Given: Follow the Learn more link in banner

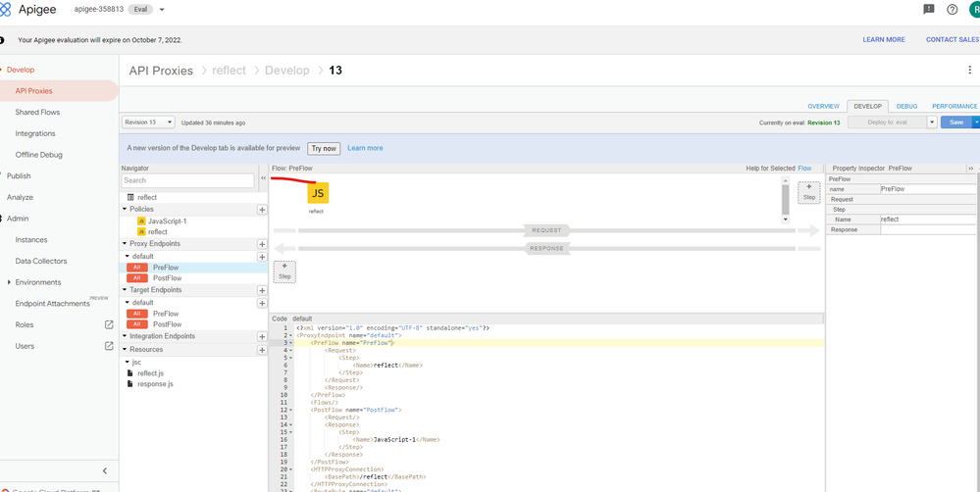Looking at the screenshot, I should (x=365, y=149).
